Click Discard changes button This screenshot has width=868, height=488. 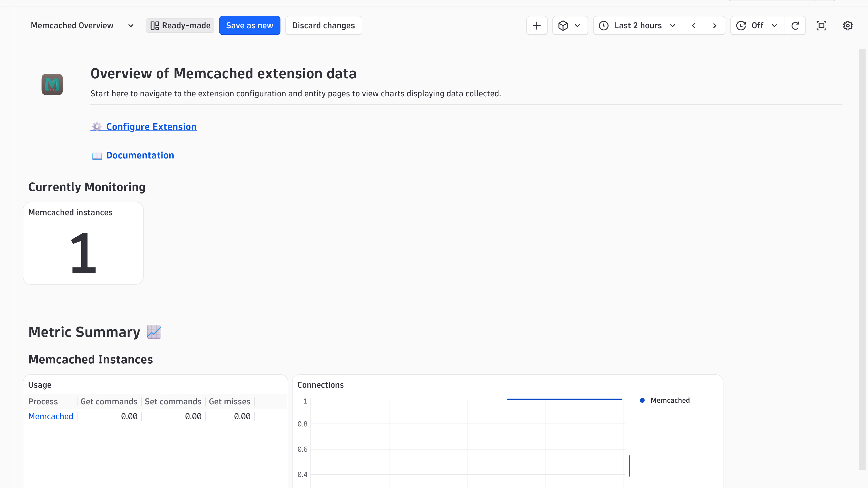click(324, 26)
